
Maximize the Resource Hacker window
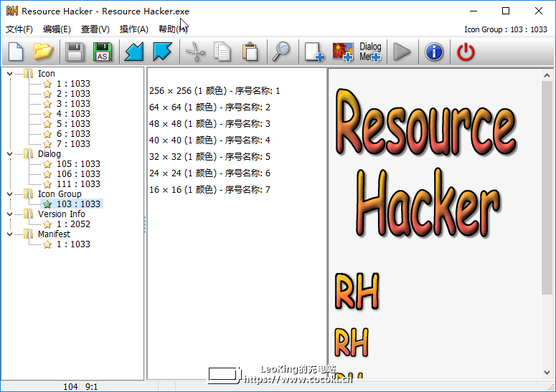coord(506,11)
